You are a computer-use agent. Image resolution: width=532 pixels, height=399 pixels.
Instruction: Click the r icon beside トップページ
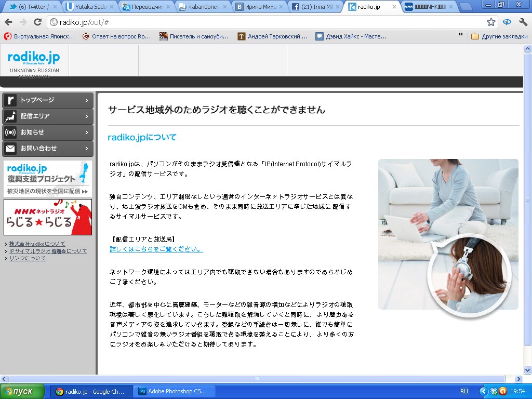10,100
